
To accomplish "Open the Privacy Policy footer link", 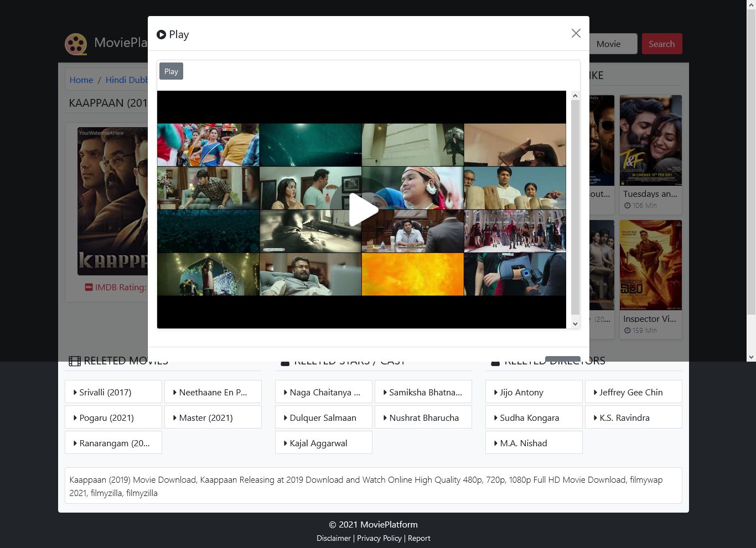I will coord(379,538).
